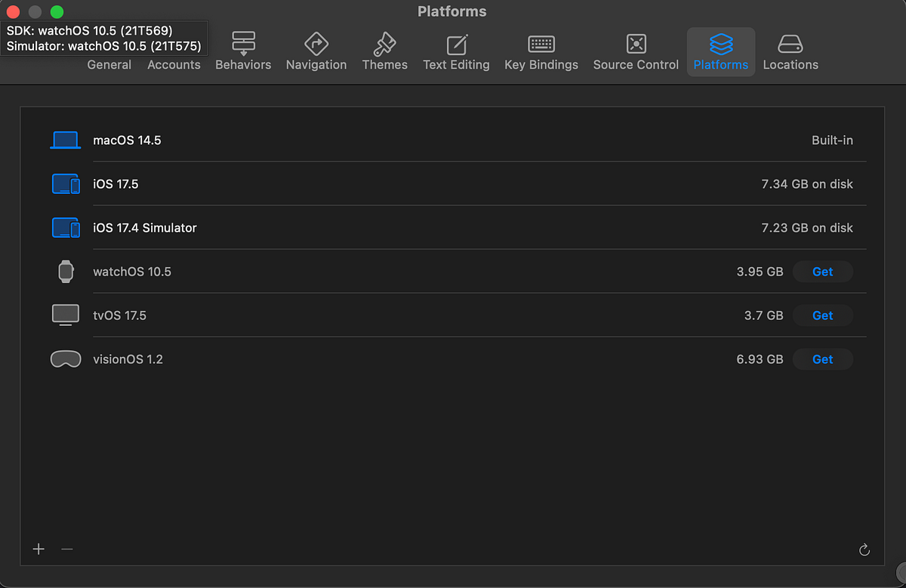Click the add platform plus button
The height and width of the screenshot is (588, 906).
coord(38,550)
